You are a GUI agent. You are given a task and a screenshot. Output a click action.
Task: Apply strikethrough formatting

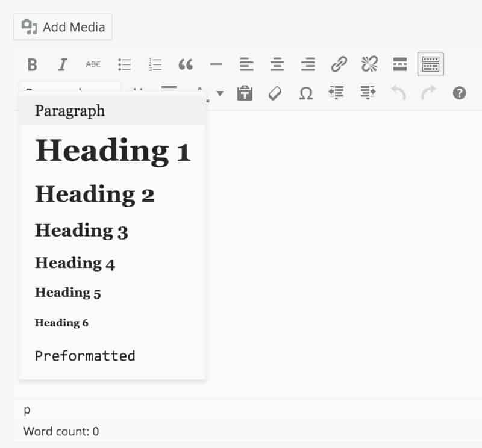(93, 64)
